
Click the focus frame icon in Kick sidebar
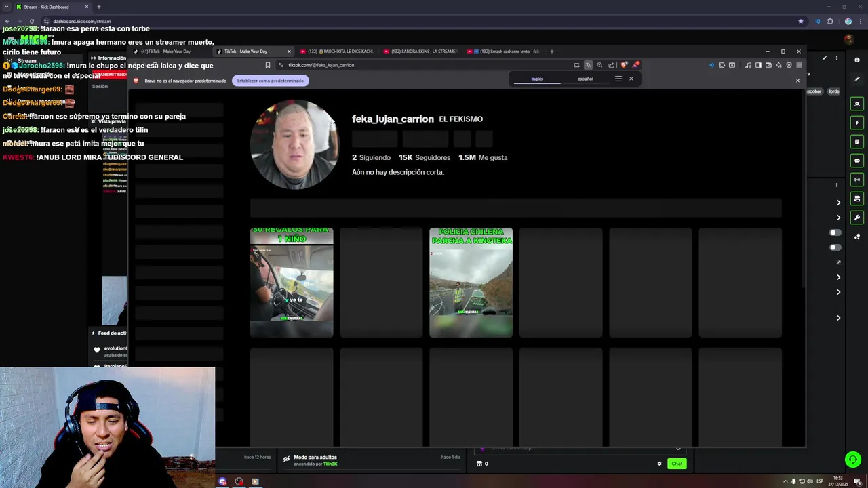click(857, 104)
